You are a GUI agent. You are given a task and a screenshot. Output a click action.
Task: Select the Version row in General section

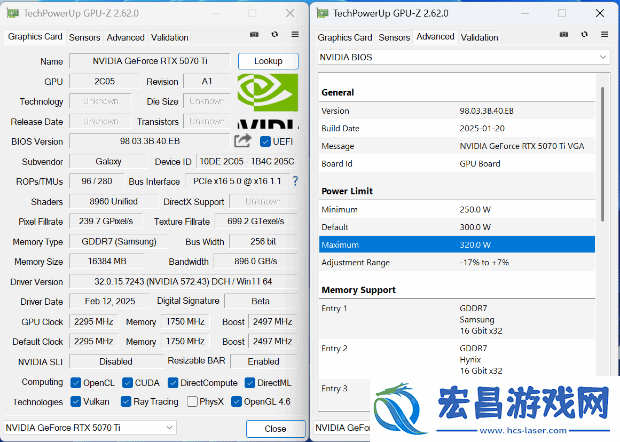(x=457, y=111)
